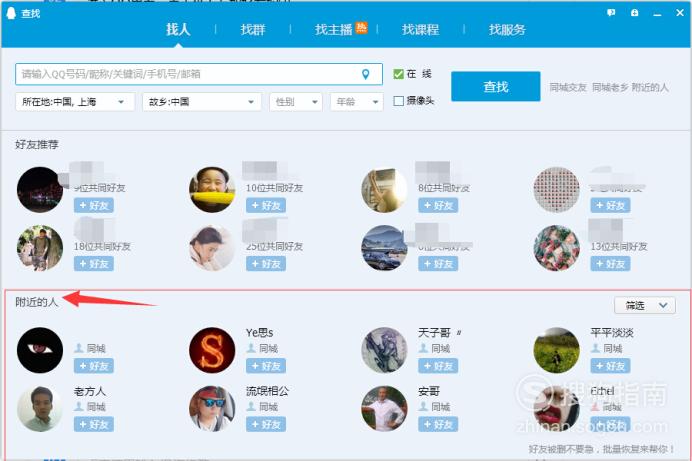Click the 查找 search button
Viewport: 692px width, 461px height.
(496, 86)
